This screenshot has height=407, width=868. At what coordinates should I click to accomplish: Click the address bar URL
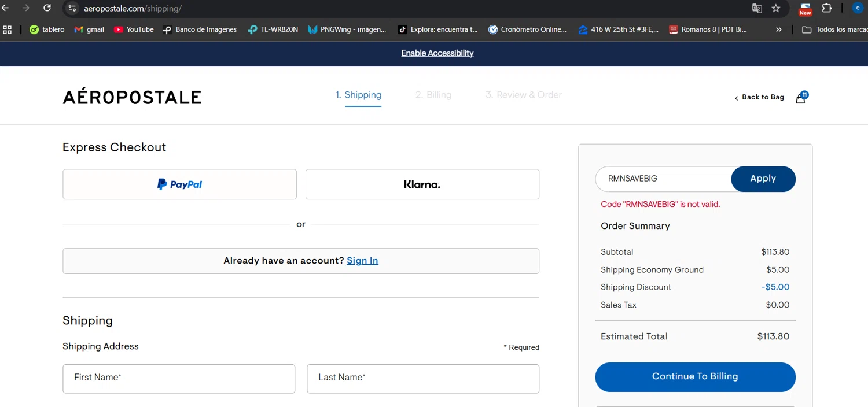click(133, 9)
